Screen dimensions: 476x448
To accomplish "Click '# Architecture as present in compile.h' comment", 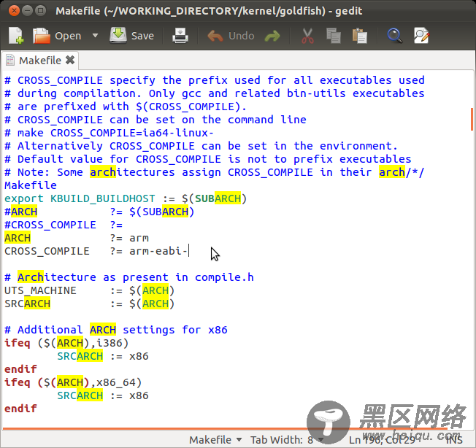I will [x=129, y=277].
